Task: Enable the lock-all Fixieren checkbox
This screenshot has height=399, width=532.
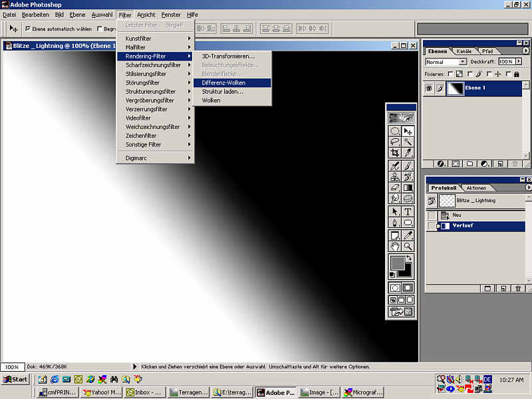Action: [508, 74]
